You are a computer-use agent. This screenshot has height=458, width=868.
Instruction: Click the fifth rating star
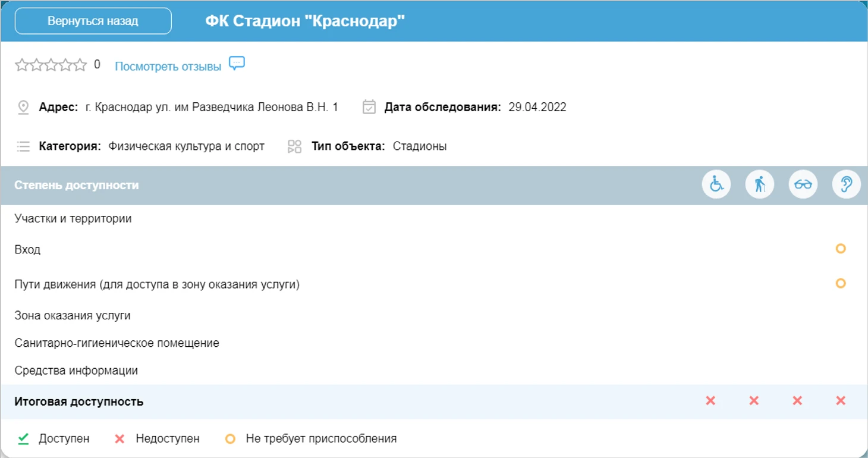80,65
